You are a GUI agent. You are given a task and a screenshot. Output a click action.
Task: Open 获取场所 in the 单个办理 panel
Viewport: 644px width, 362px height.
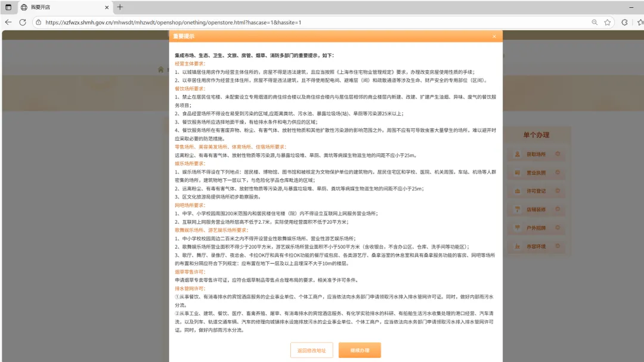[536, 154]
